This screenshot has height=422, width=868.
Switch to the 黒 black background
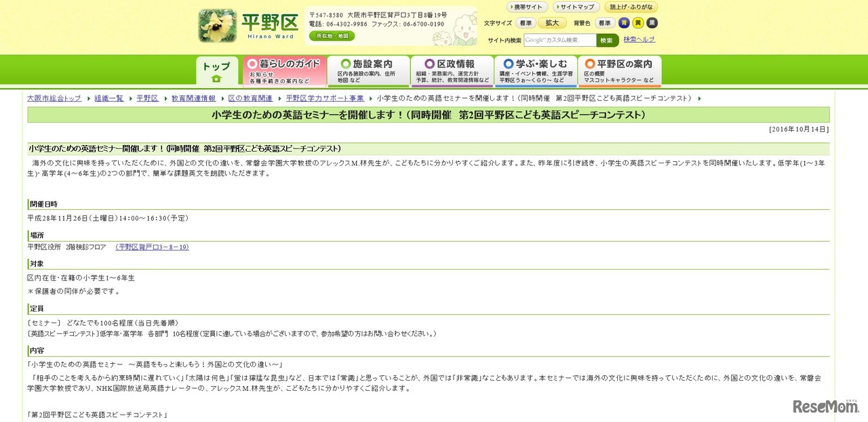tap(652, 22)
